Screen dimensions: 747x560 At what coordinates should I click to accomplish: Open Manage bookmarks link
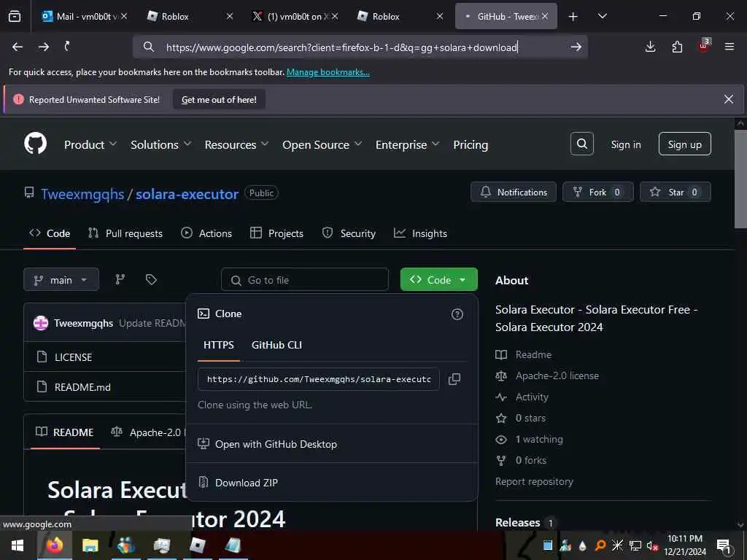(x=328, y=72)
